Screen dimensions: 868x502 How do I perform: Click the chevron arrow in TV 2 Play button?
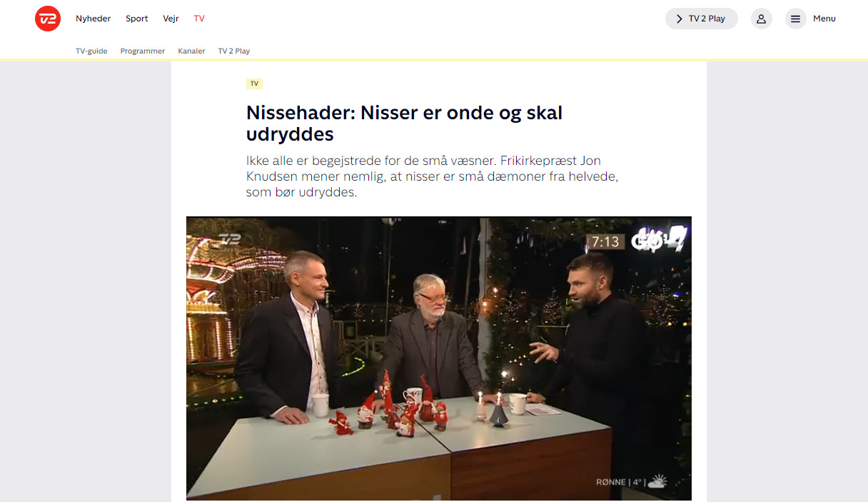click(x=679, y=19)
